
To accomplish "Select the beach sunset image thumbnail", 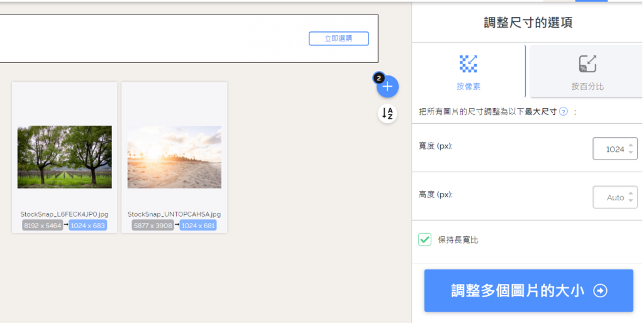I will coord(174,157).
